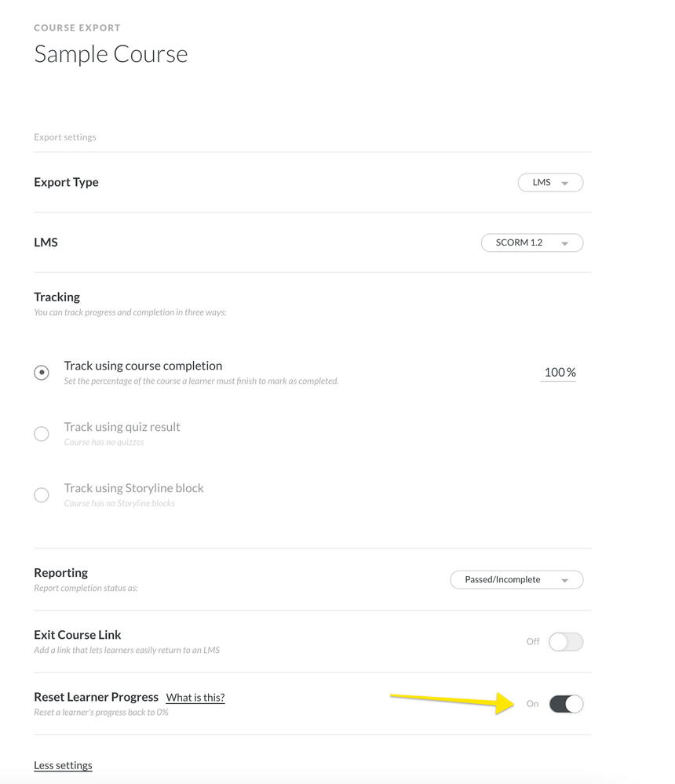The image size is (675, 784).
Task: Open the Export Type LMS dropdown
Action: pos(549,182)
